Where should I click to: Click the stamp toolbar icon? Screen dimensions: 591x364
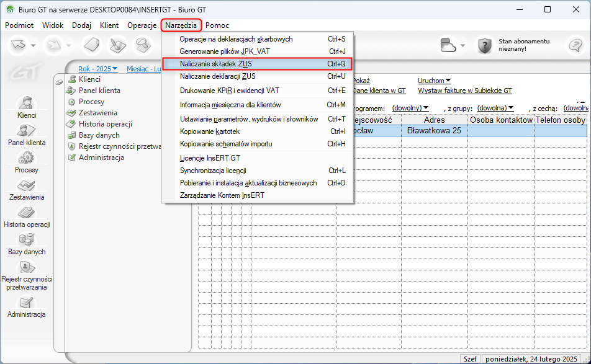(x=143, y=45)
